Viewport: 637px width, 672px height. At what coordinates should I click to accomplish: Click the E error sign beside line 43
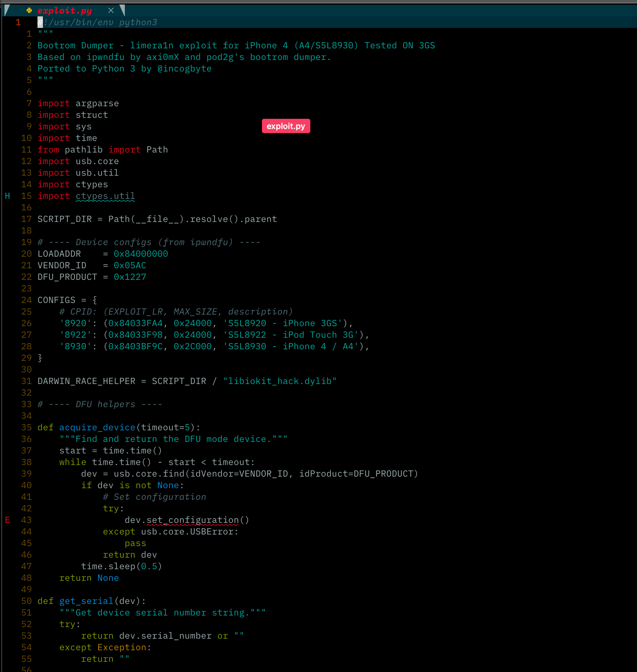point(7,520)
